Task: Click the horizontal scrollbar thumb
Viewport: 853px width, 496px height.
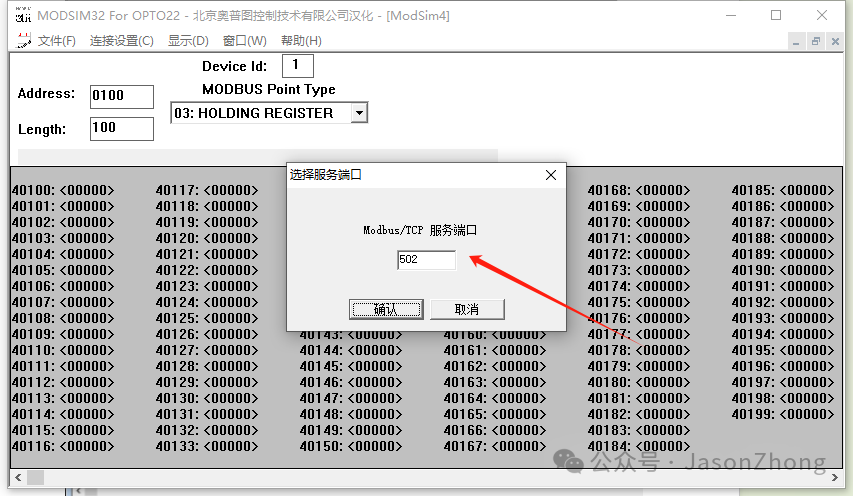Action: pos(35,478)
